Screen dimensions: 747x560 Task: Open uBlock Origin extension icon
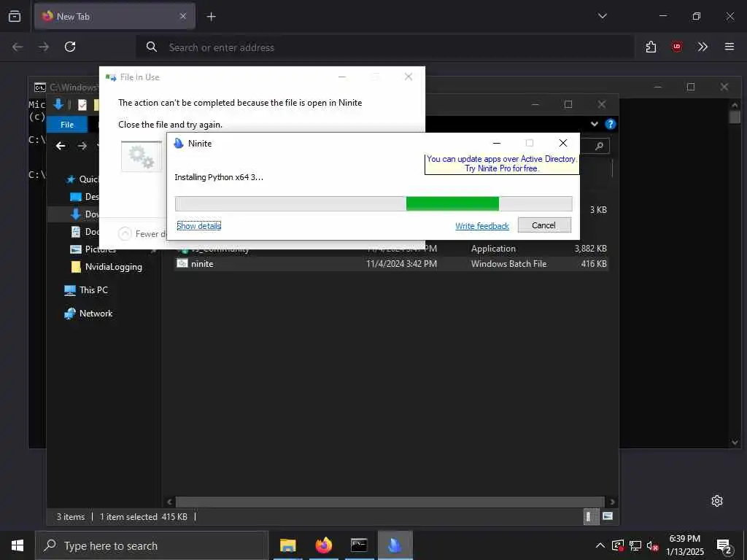click(676, 47)
